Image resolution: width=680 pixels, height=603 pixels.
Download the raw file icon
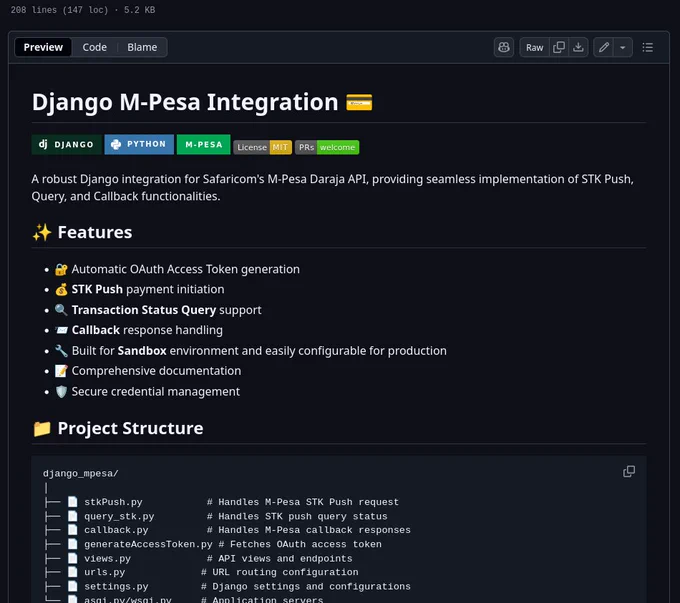578,47
